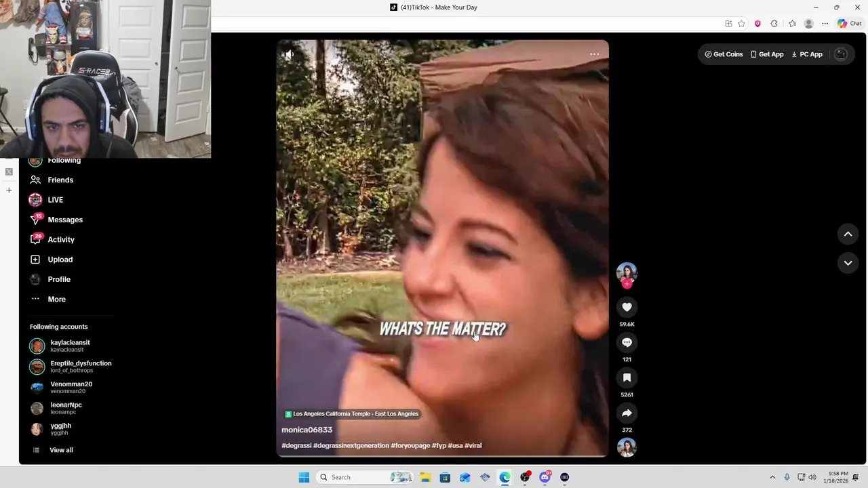This screenshot has width=868, height=488.
Task: Open Microsoft Store from taskbar
Action: click(445, 477)
